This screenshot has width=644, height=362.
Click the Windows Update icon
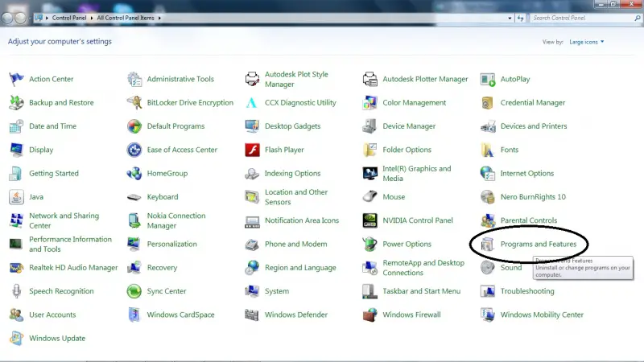point(16,338)
